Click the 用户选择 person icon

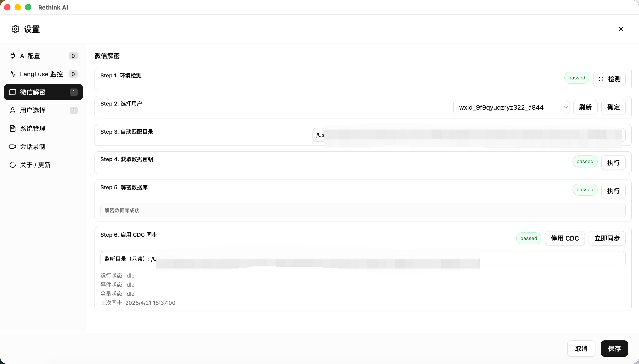[x=12, y=110]
